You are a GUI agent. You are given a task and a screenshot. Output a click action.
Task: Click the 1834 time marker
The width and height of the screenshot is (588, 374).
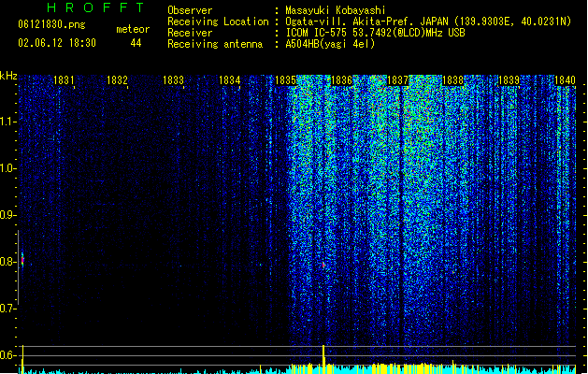click(x=229, y=80)
